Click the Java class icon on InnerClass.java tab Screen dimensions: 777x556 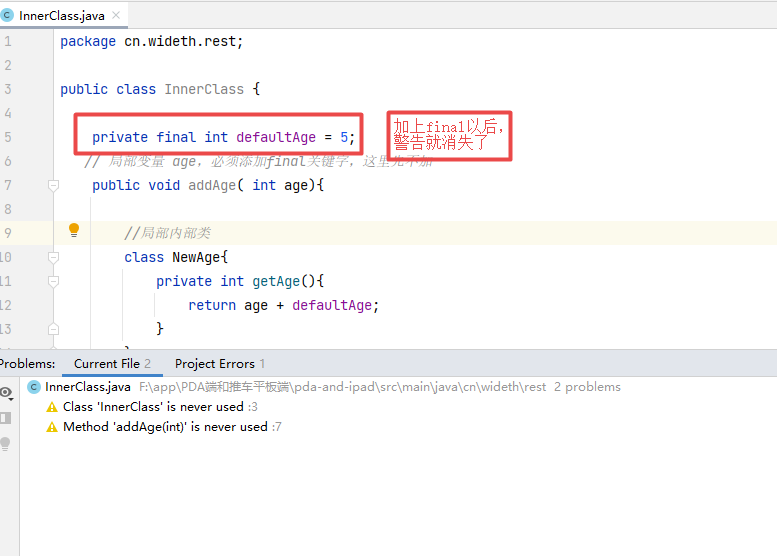(7, 15)
